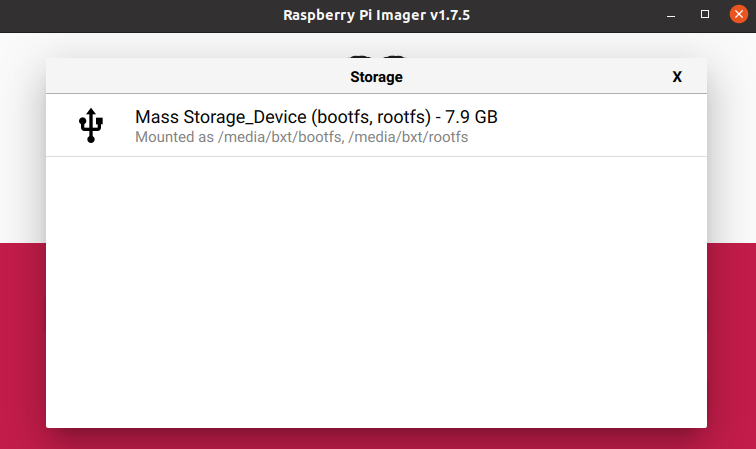Click the /media/bxt/bootfs mount path
The height and width of the screenshot is (449, 756).
[280, 137]
